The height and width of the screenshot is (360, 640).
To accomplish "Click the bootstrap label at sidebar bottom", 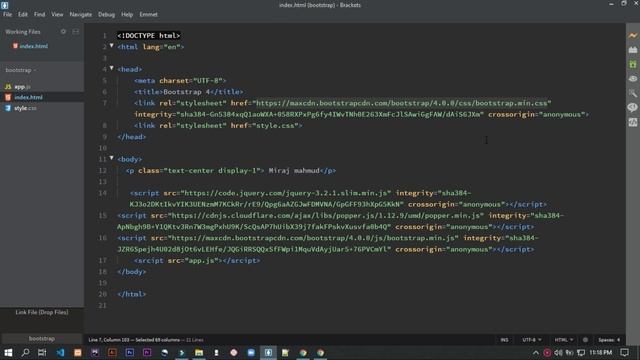I will click(42, 338).
